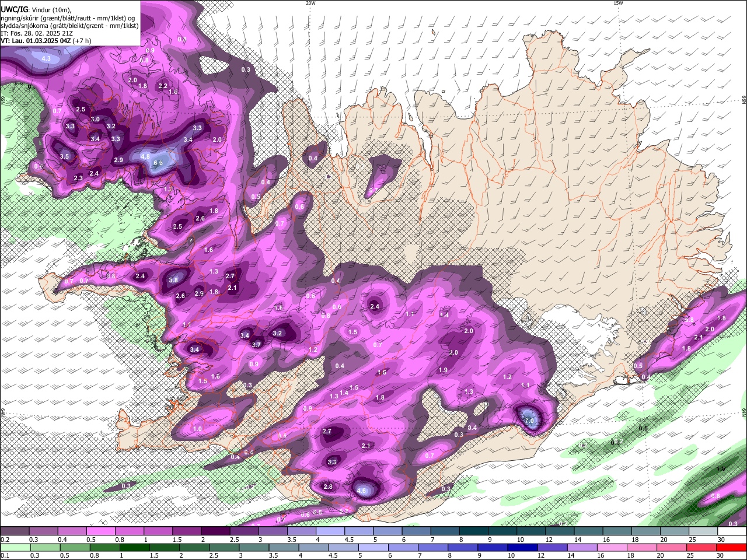Click the 'IT: Fös. 28. 02. 2025 21Z' line
747x560 pixels.
tap(37, 33)
